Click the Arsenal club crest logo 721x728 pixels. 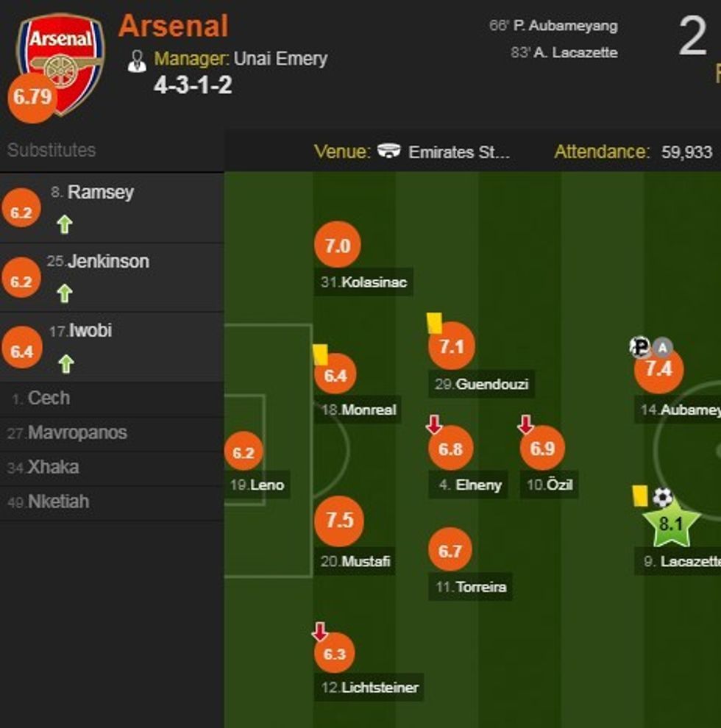(x=62, y=59)
